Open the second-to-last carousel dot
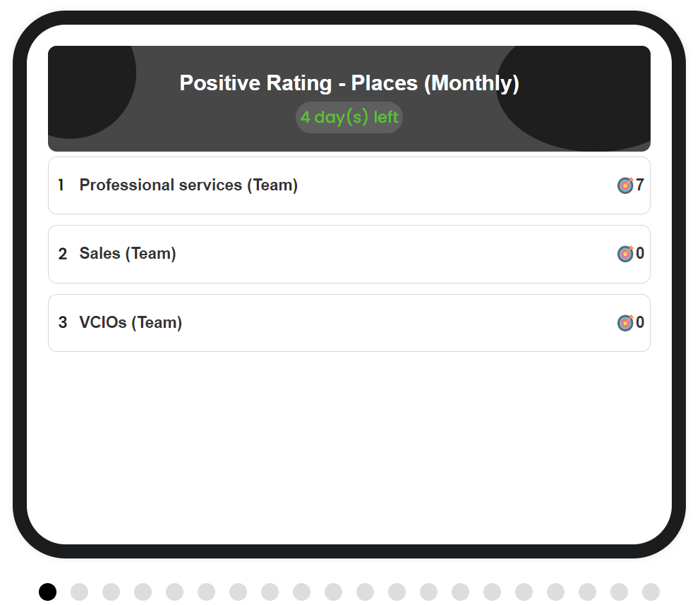 (619, 592)
